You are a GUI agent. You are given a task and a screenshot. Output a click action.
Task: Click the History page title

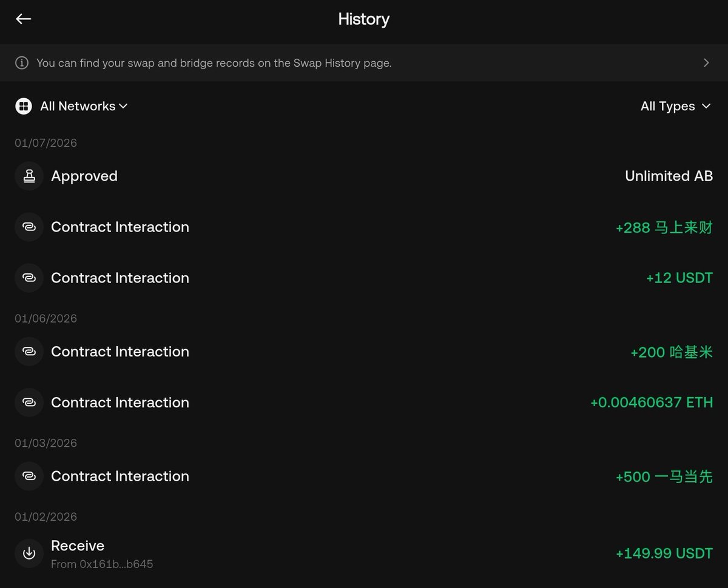(364, 19)
